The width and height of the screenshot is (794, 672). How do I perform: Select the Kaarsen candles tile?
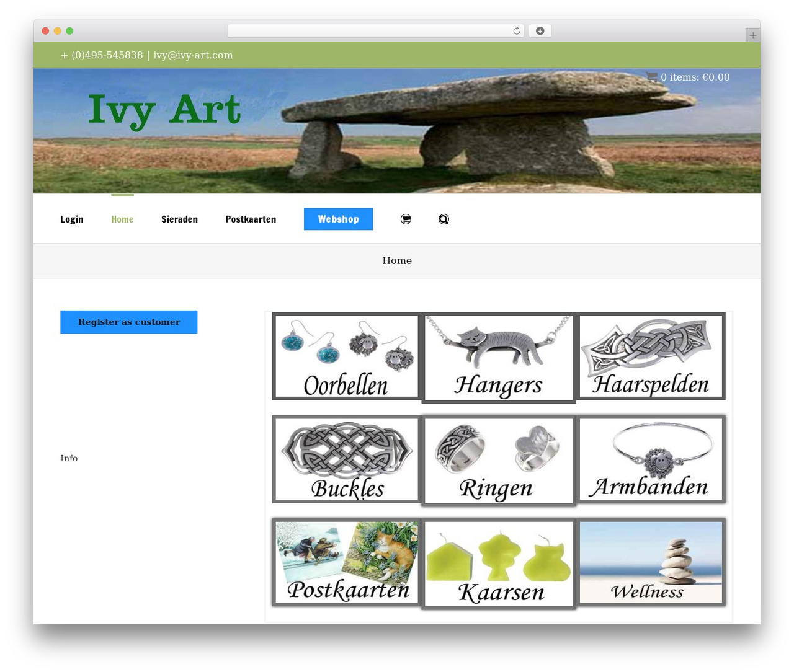click(499, 564)
